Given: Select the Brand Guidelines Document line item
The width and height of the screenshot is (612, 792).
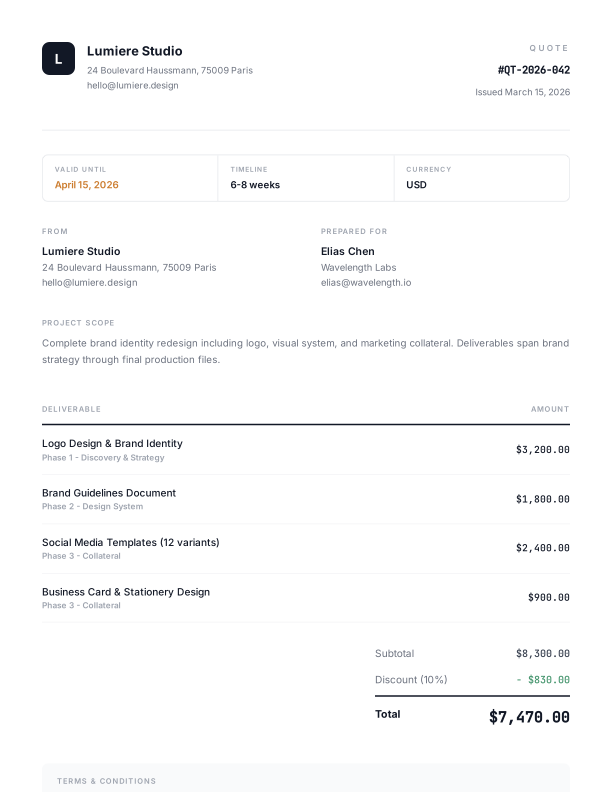Looking at the screenshot, I should coord(109,493).
